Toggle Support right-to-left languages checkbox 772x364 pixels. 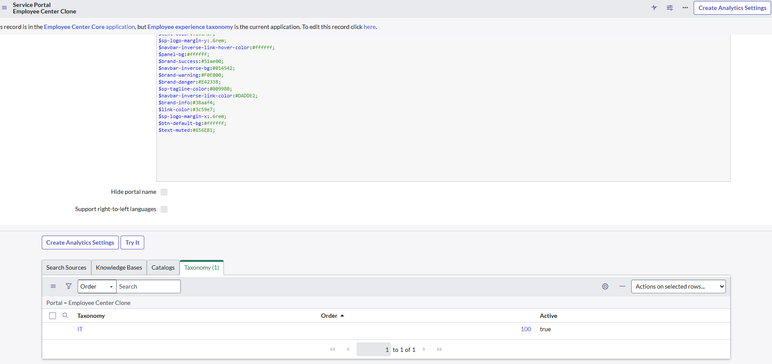coord(164,209)
